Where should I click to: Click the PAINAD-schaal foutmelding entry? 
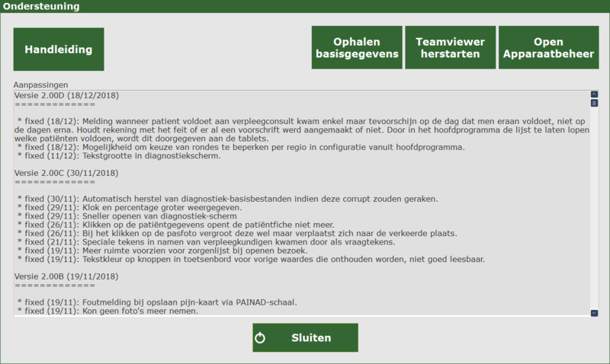click(181, 302)
